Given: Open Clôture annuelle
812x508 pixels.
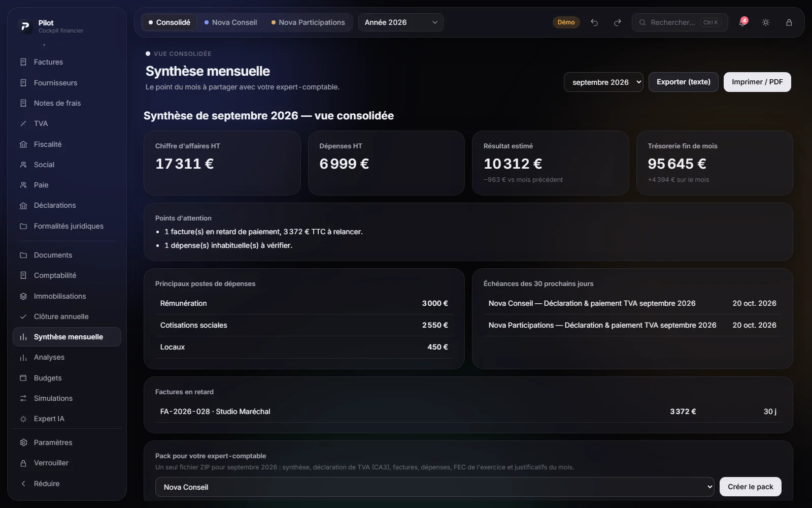Looking at the screenshot, I should point(66,316).
